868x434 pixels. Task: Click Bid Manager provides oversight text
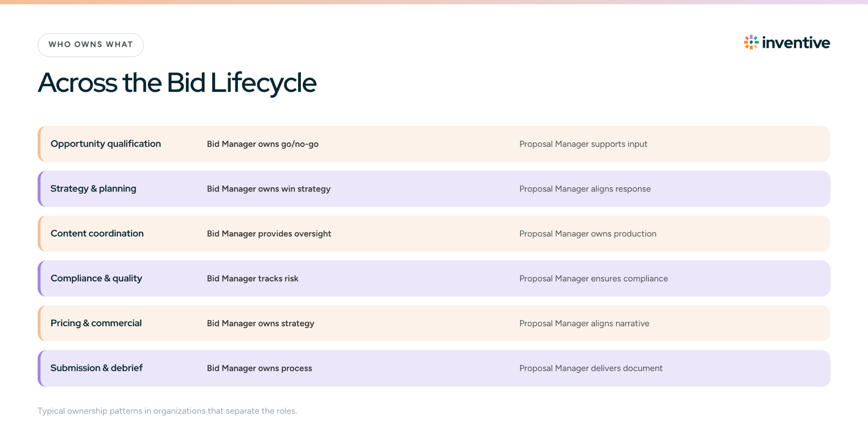269,234
